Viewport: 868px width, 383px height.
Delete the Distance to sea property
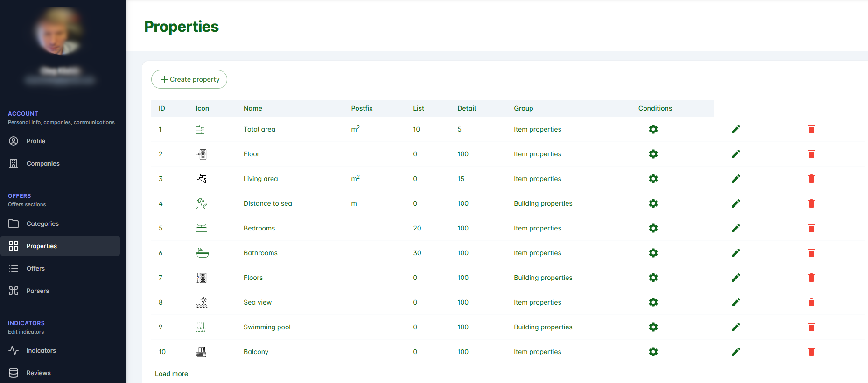(x=812, y=203)
